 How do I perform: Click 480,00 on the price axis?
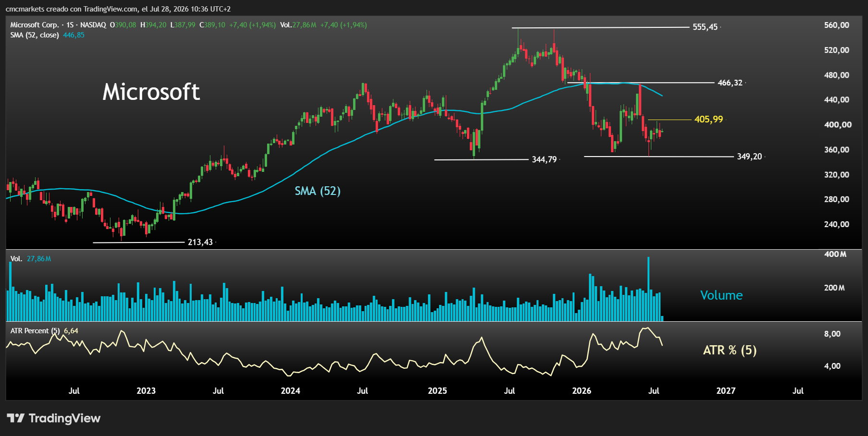tap(837, 75)
